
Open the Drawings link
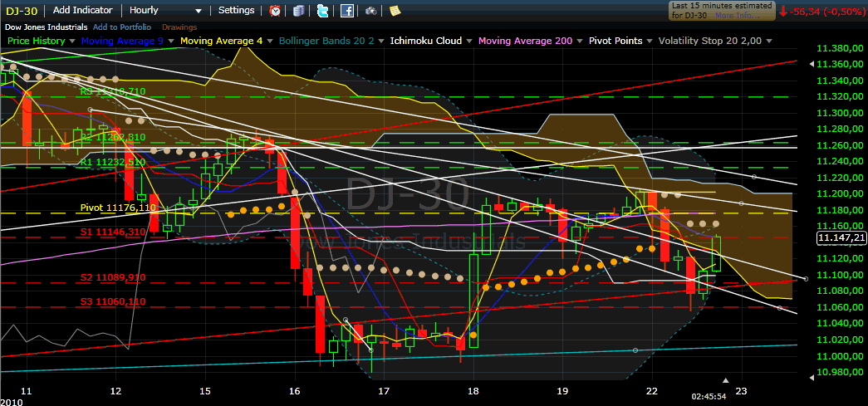pos(179,27)
